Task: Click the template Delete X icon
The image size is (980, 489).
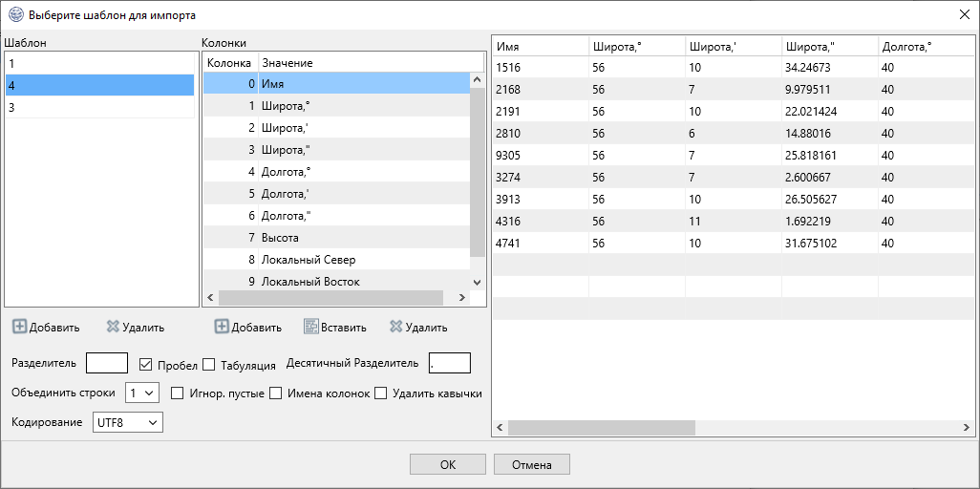Action: (113, 327)
